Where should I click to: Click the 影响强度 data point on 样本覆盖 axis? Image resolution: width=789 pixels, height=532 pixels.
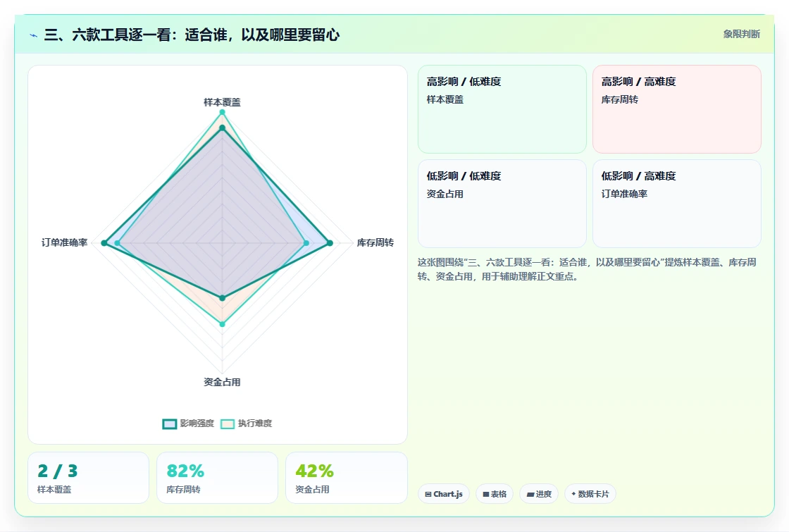pyautogui.click(x=222, y=128)
